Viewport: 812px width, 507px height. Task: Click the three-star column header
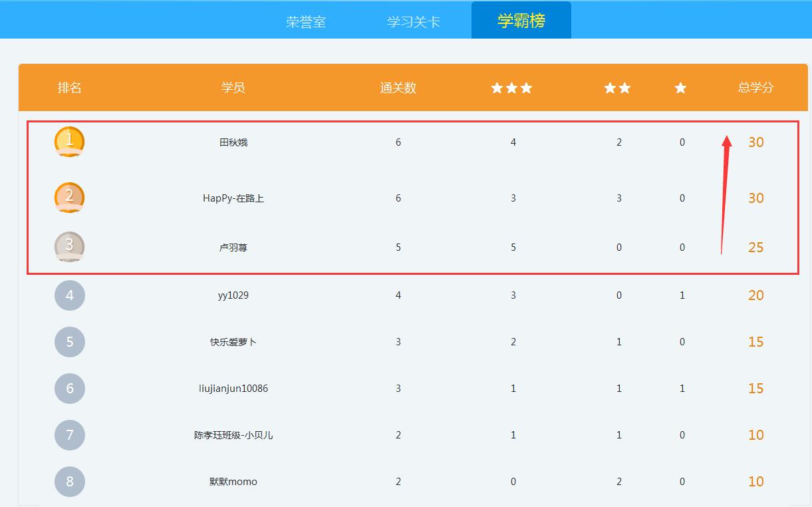tap(511, 88)
